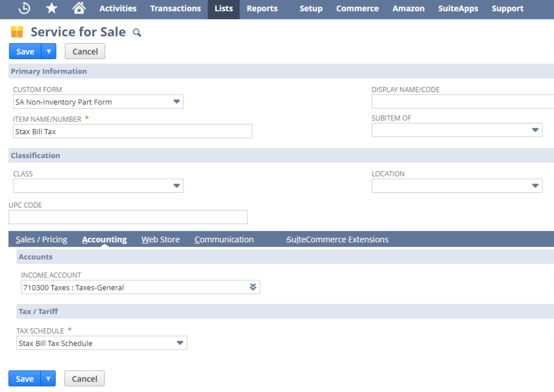Click into the UPC Code field
554x392 pixels.
click(x=128, y=217)
